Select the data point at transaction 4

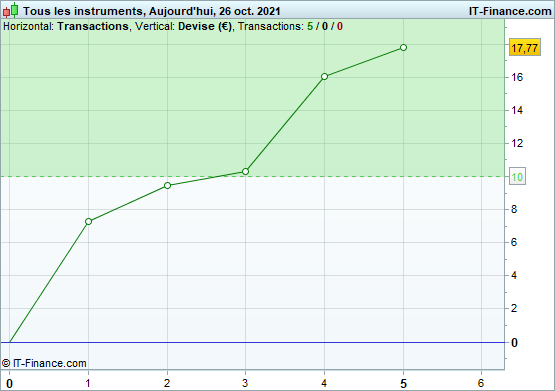coord(325,76)
